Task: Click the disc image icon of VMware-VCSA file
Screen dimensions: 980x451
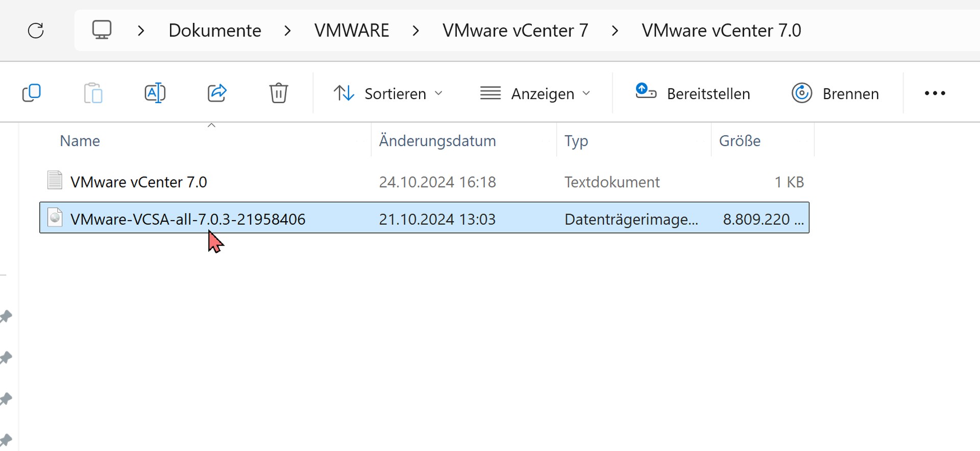Action: click(55, 218)
